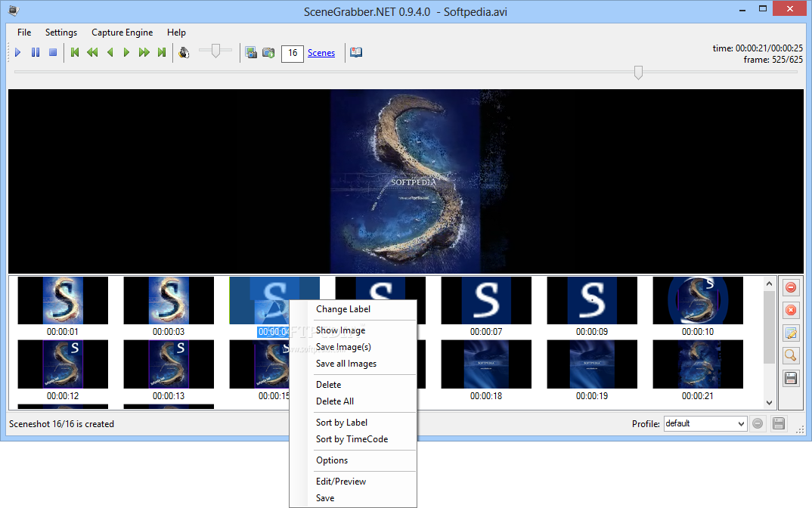
Task: Click the fast forward icon
Action: point(144,52)
